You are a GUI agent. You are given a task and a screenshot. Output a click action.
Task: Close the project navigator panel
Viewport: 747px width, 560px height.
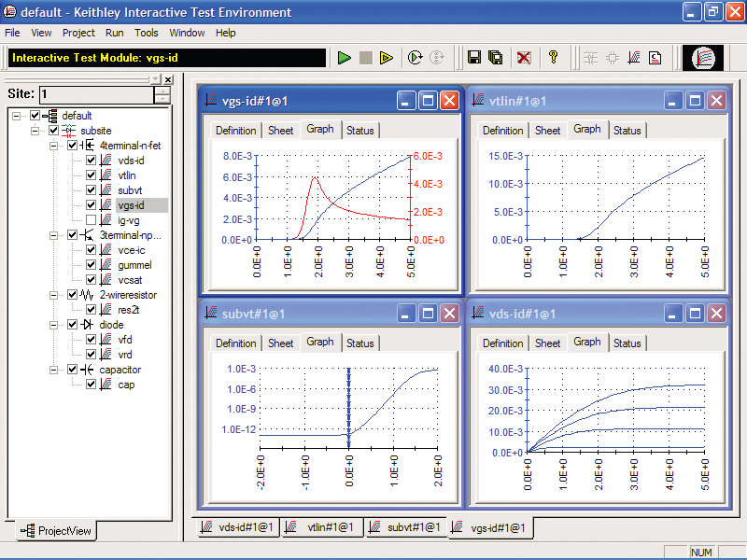168,79
